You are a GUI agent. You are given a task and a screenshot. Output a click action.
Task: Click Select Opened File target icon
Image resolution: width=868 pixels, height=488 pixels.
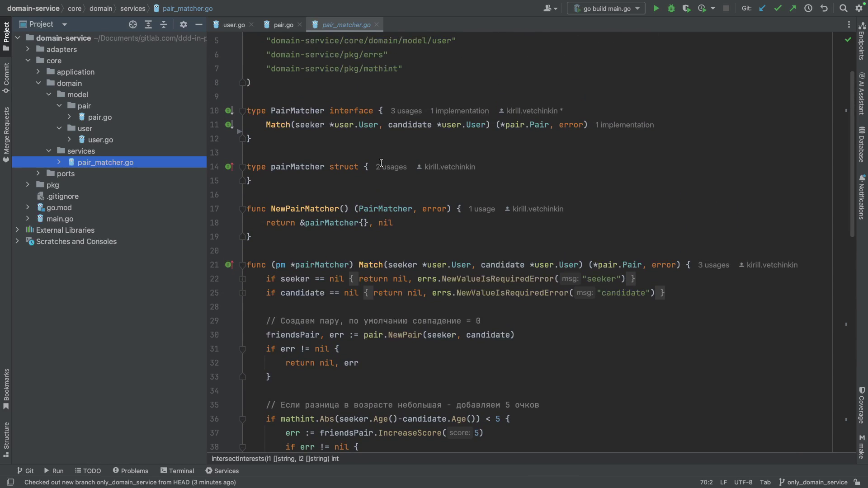click(x=132, y=24)
